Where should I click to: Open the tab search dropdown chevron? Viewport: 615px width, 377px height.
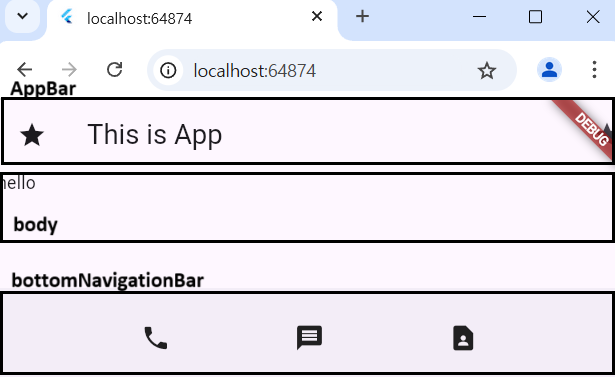click(23, 16)
